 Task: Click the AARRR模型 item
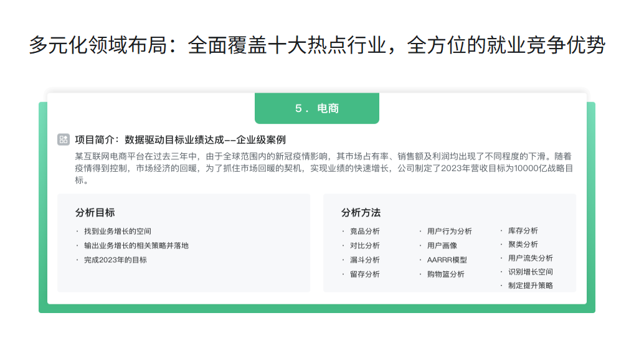447,260
